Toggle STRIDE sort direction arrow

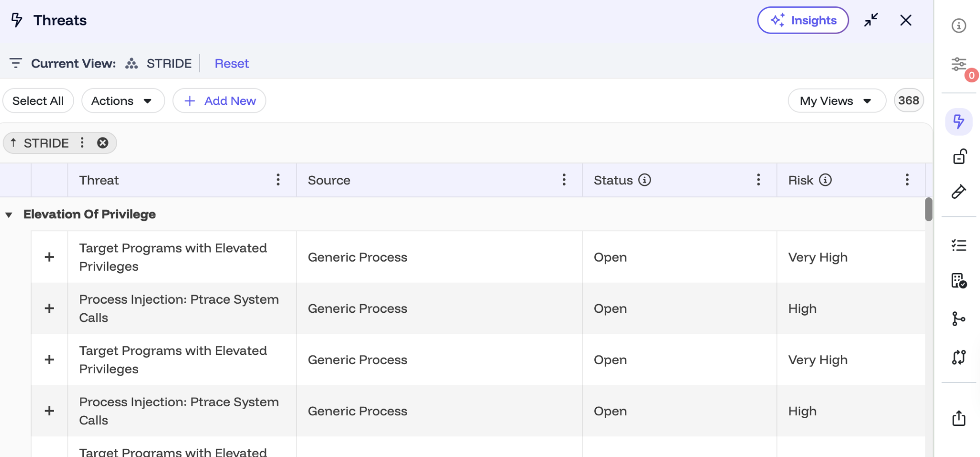(x=13, y=142)
